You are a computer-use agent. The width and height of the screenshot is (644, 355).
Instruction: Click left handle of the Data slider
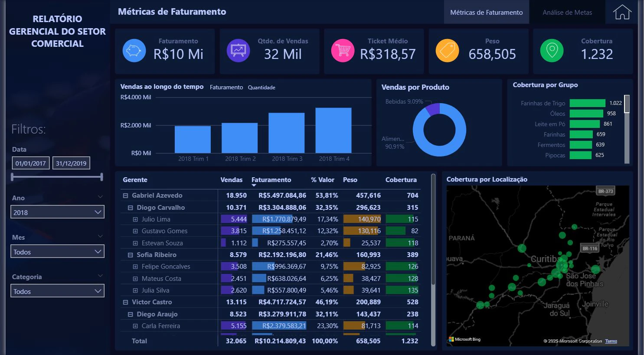tap(13, 177)
